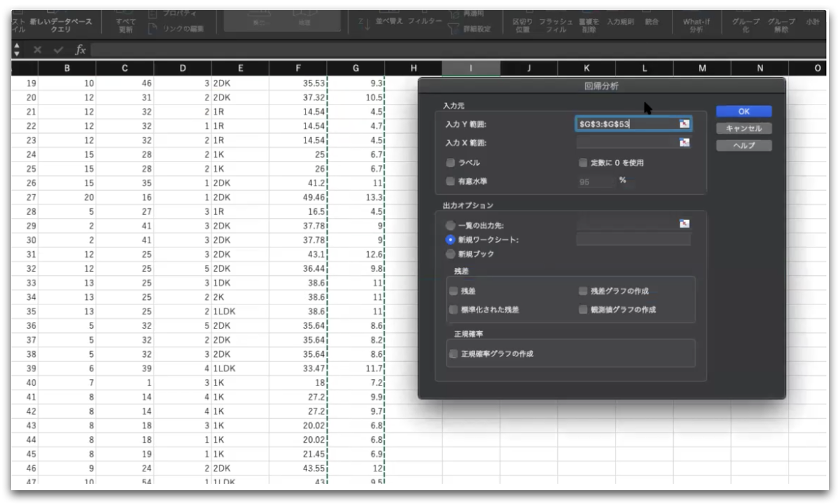840x504 pixels.
Task: Select the 新規ブック radio button
Action: (450, 254)
